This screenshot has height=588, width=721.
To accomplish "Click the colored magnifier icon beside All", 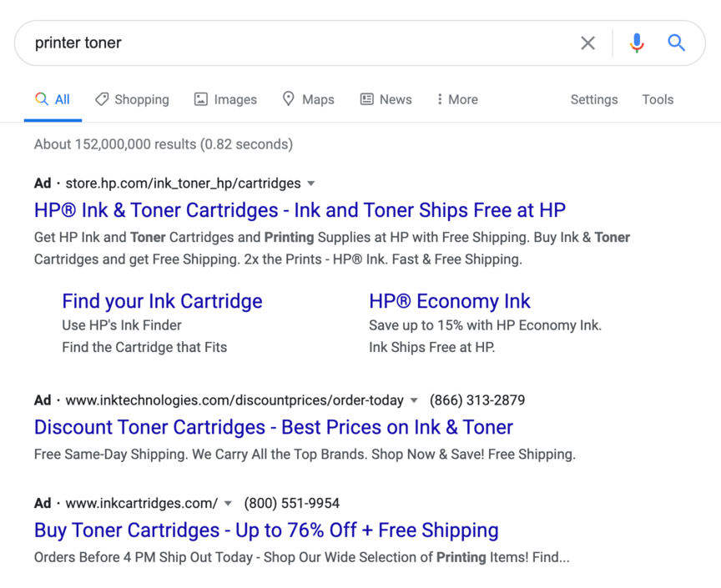I will pyautogui.click(x=42, y=99).
